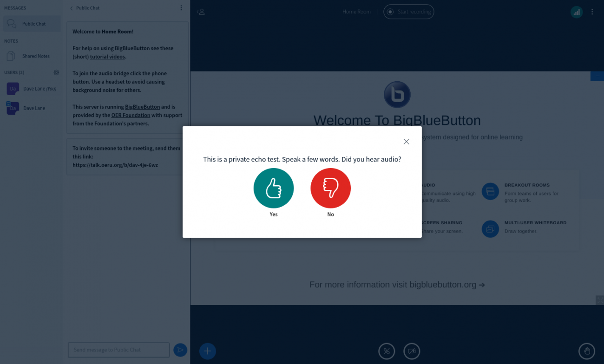Click the Home Room meeting title
The height and width of the screenshot is (364, 604).
click(x=356, y=12)
